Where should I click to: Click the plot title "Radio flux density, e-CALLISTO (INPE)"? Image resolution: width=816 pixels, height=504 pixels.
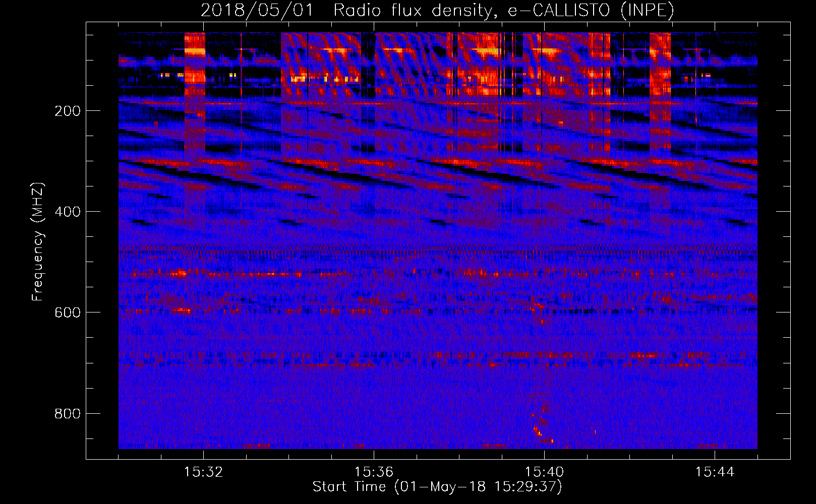tap(504, 11)
